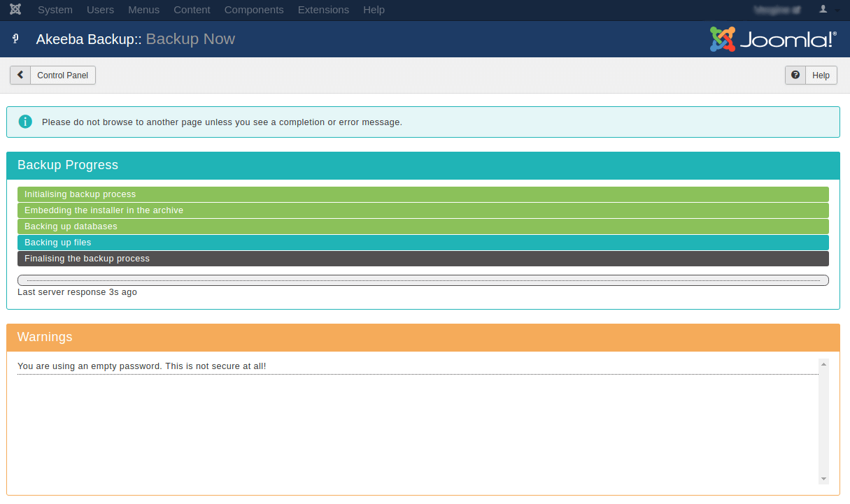
Task: Click the 'Akeeba Backup:: Backup Now' page title
Action: coord(136,39)
